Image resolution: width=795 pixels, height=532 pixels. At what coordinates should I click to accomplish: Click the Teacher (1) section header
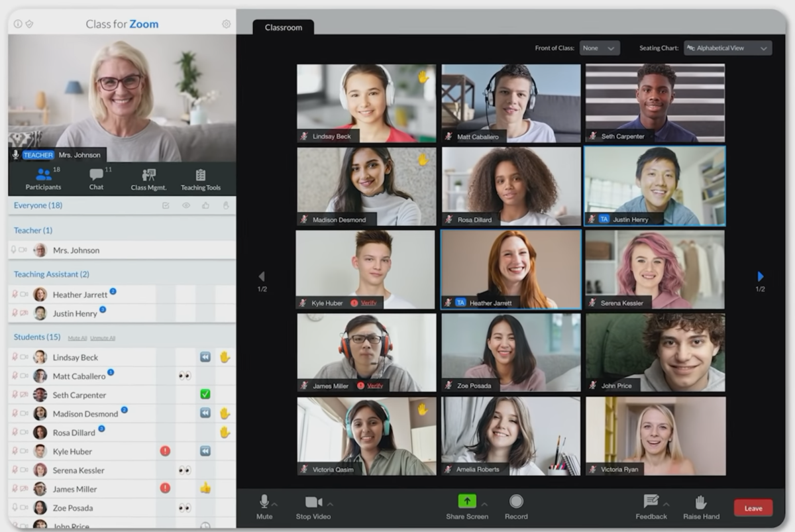click(33, 230)
